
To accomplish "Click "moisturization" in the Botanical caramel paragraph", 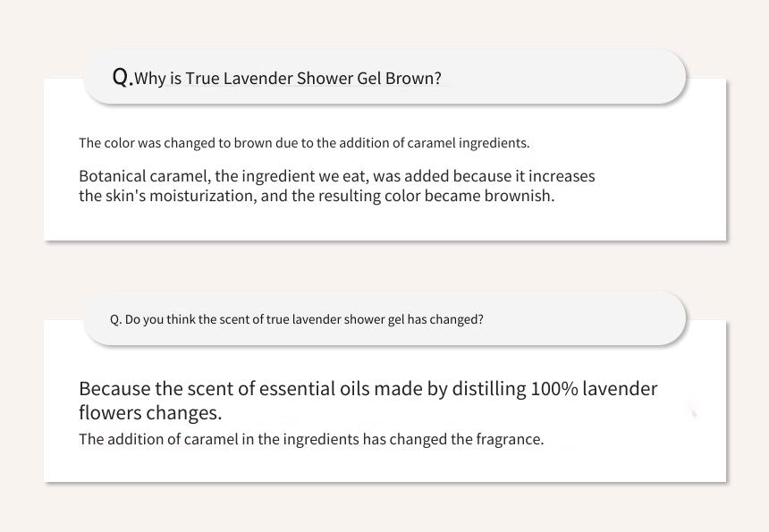I will (203, 196).
